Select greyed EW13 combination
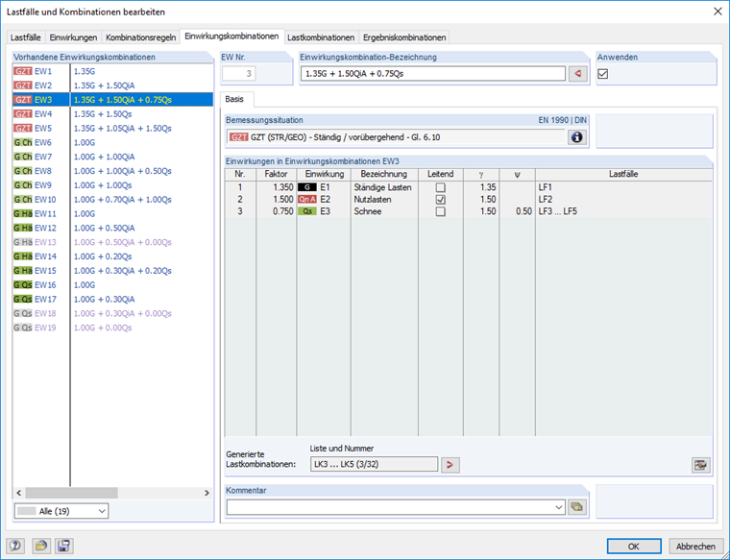Viewport: 730px width, 560px height. point(112,242)
